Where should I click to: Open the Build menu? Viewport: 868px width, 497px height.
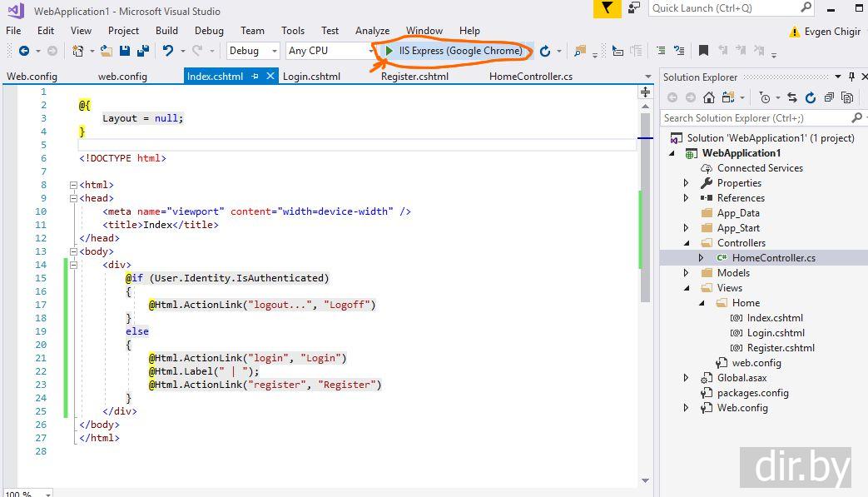point(166,31)
